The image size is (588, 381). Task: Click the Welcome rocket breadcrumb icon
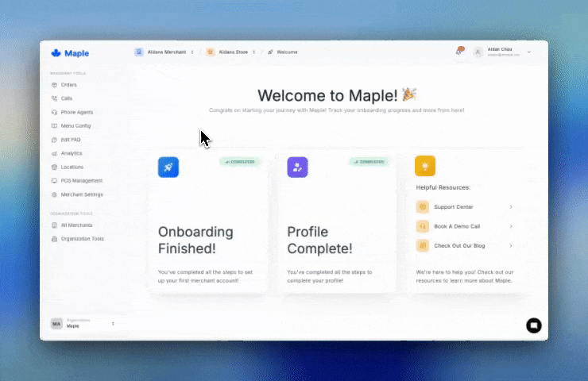[x=270, y=52]
